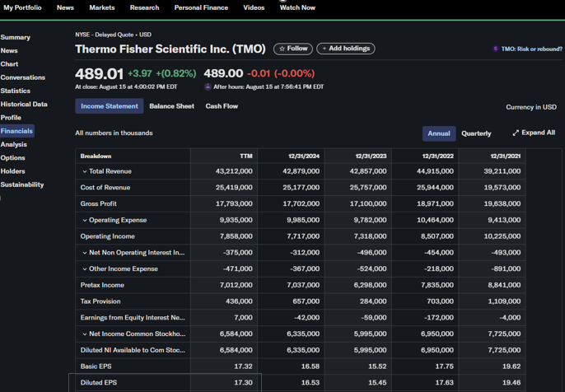Expand Net Income Common Stockholders row
Image resolution: width=565 pixels, height=392 pixels.
coord(85,334)
